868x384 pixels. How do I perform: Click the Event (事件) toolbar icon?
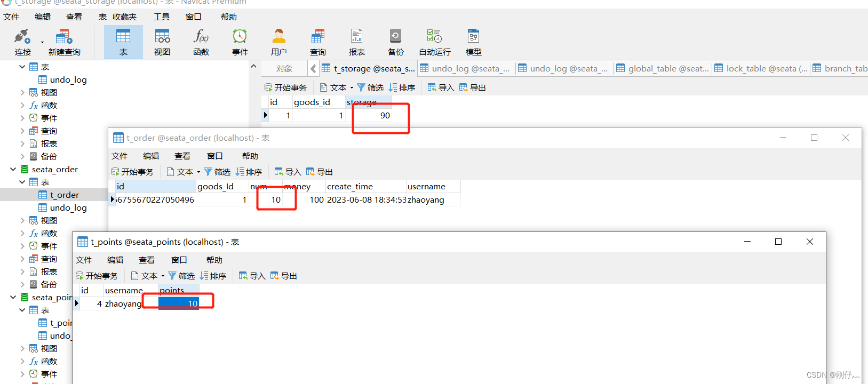click(x=240, y=42)
